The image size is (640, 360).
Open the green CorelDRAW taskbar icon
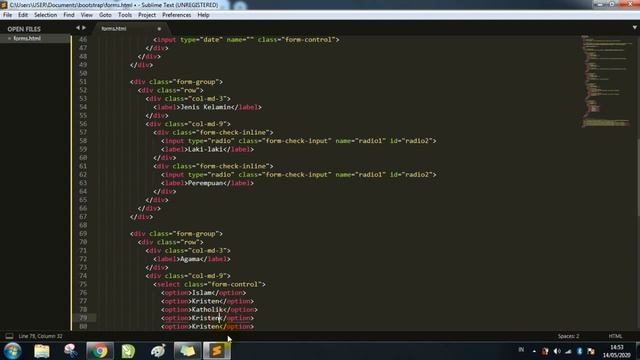click(129, 351)
